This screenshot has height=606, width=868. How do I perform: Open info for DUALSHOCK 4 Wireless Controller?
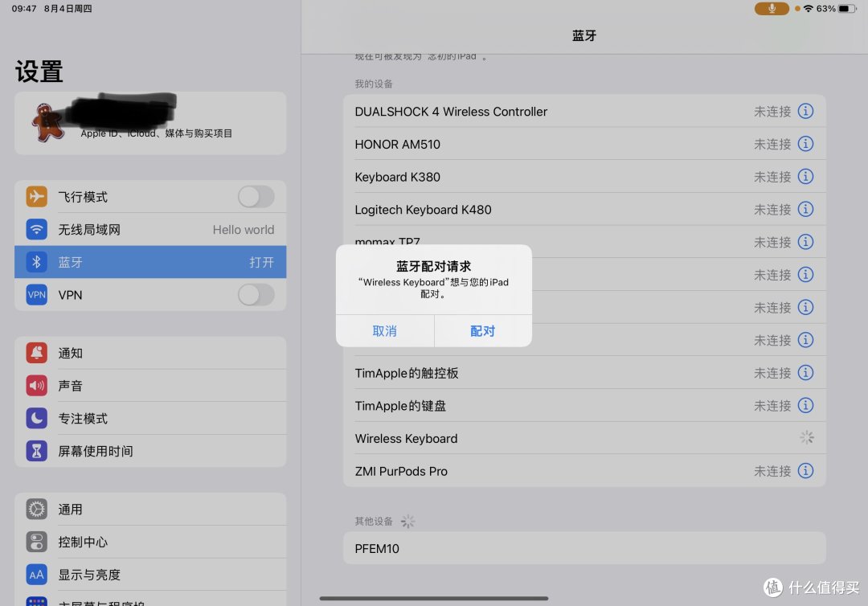click(x=805, y=112)
